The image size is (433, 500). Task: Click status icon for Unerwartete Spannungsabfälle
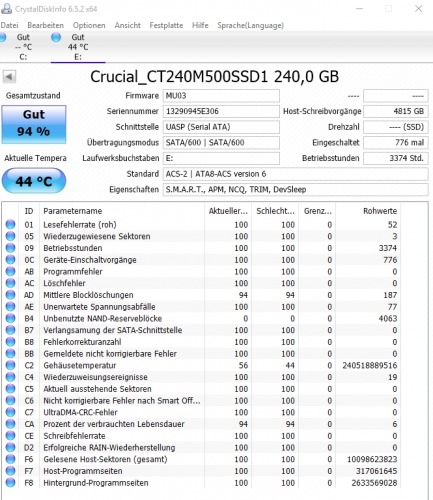11,306
